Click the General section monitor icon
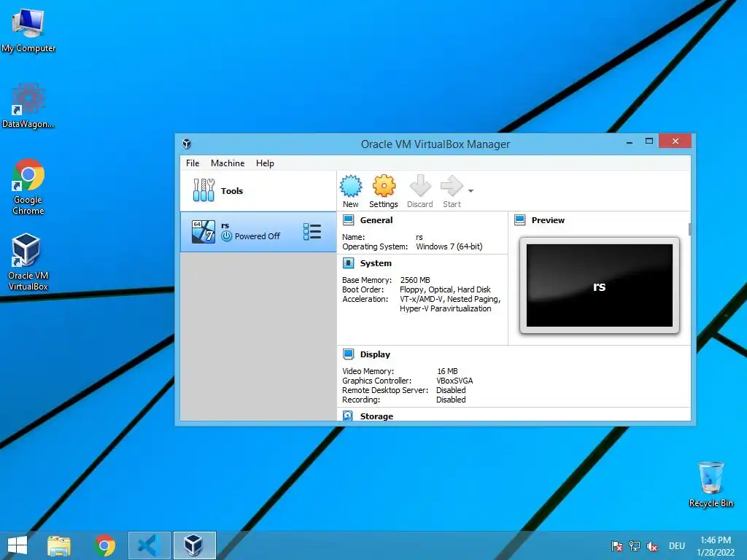The image size is (747, 560). [349, 220]
